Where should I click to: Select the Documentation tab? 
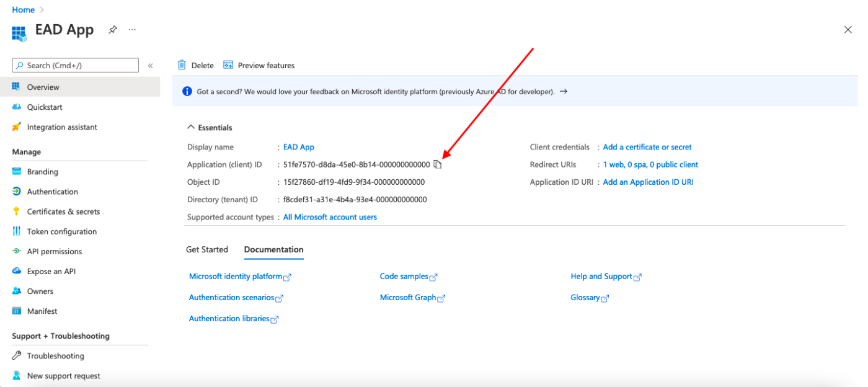pos(273,249)
